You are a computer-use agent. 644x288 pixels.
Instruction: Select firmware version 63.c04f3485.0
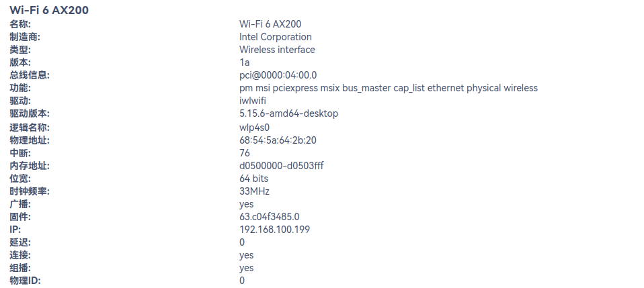(269, 217)
